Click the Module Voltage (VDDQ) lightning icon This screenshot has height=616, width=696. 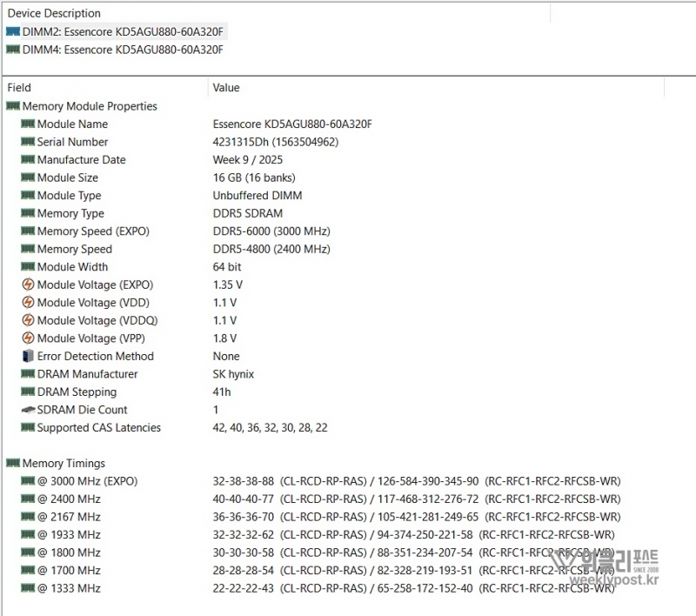[28, 320]
